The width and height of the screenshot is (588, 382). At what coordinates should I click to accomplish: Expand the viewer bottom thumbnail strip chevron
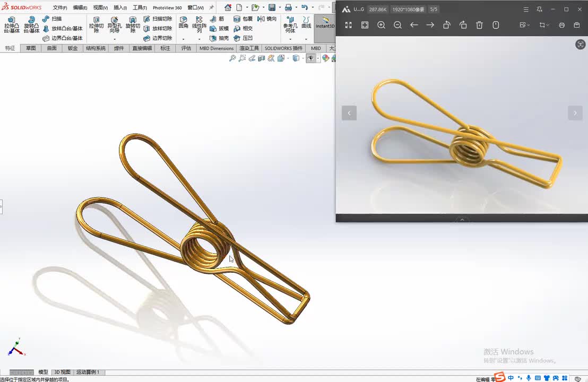tap(462, 220)
